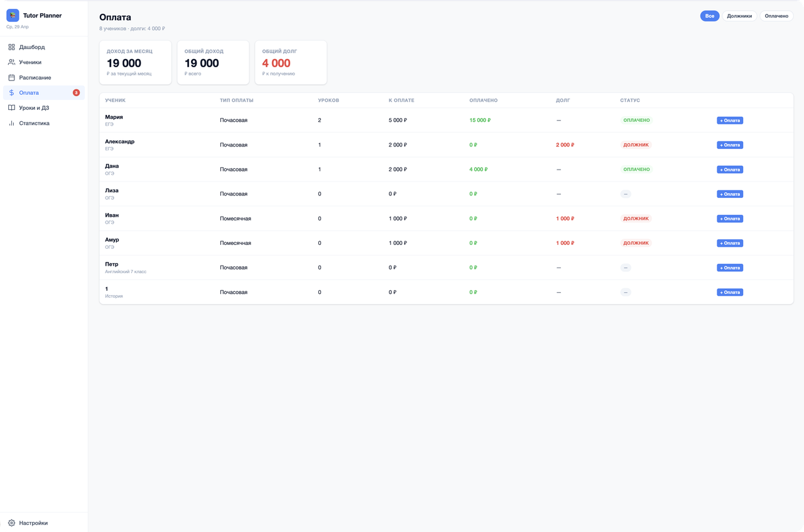
Task: Add payment for Александр
Action: pyautogui.click(x=730, y=144)
